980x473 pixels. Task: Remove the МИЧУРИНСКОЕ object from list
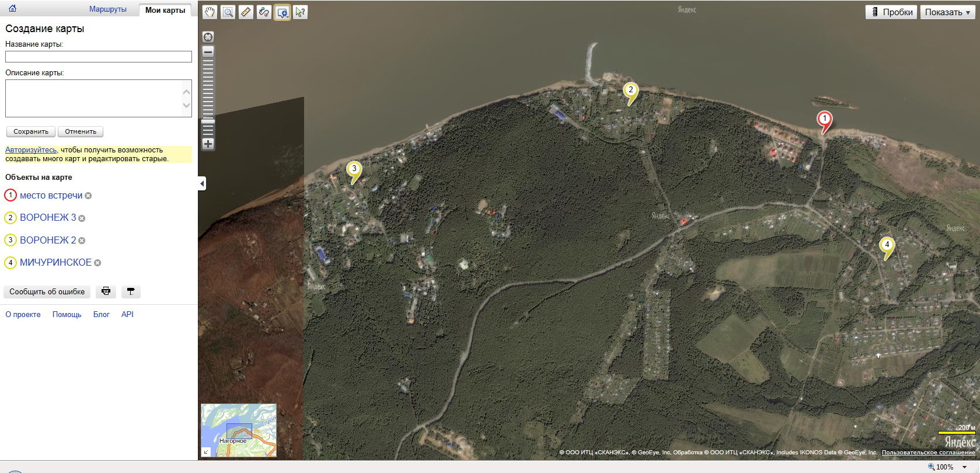(97, 263)
